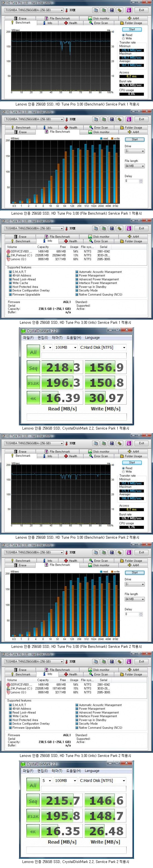The image size is (153, 868).
Task: Open Drive S: dropdown in Service Park 1 File Benchmark window
Action: pyautogui.click(x=135, y=151)
